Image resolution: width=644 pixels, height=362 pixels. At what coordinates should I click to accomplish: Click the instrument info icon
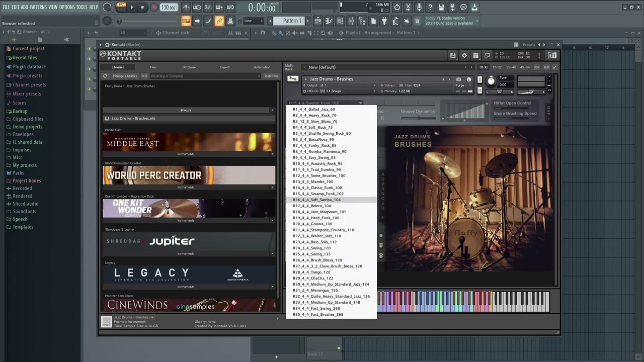click(x=469, y=79)
